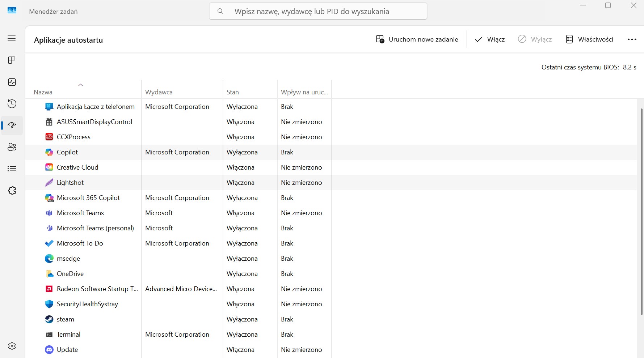Screen dimensions: 644x358
Task: Open the three-dot overflow menu
Action: 632,39
